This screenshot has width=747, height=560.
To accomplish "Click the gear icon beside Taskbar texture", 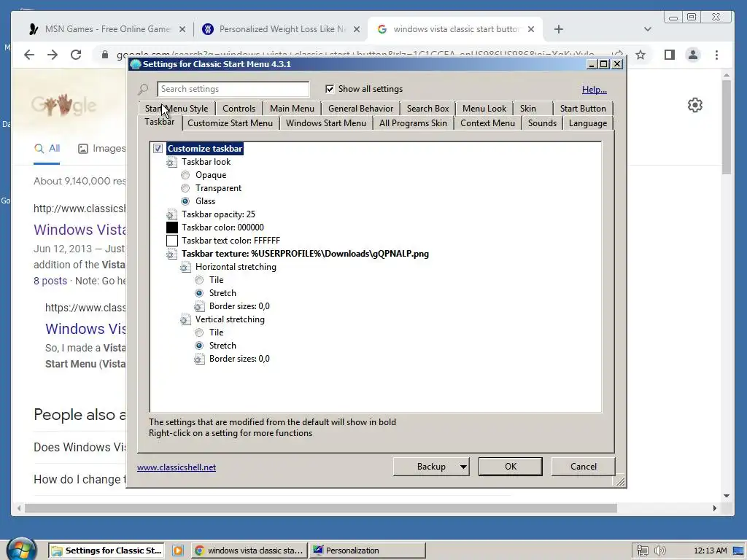I will pos(171,254).
